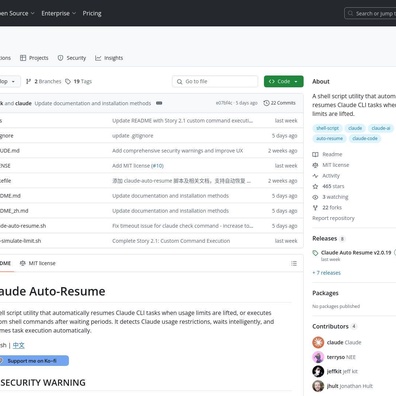396x396 pixels.
Task: Click the Report repository link
Action: 333,218
